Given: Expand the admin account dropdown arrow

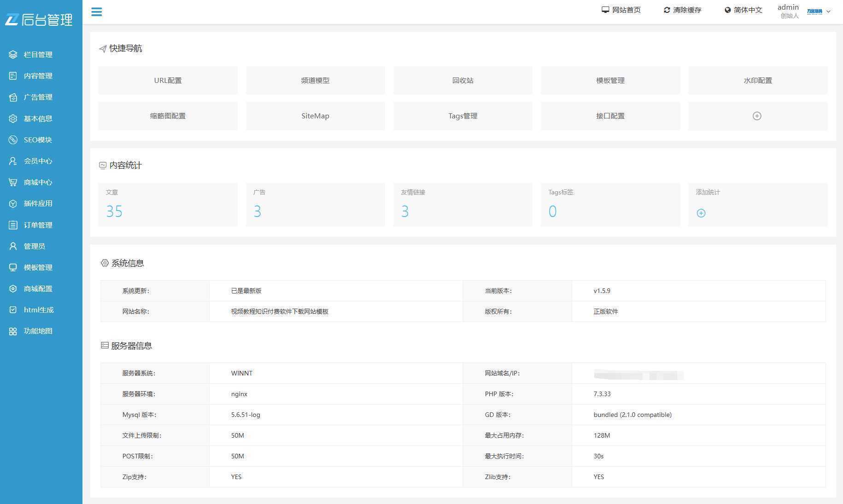Looking at the screenshot, I should [828, 12].
